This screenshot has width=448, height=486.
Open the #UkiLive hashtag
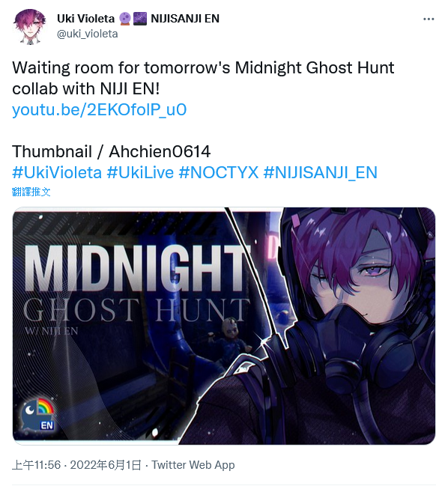[140, 172]
